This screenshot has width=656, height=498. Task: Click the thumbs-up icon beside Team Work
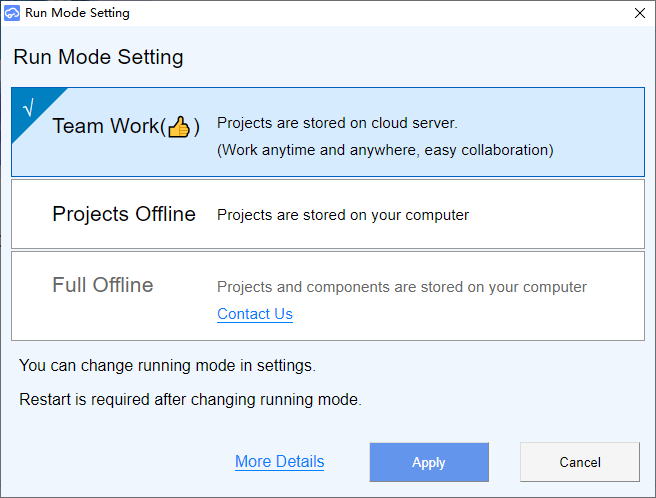click(x=179, y=127)
